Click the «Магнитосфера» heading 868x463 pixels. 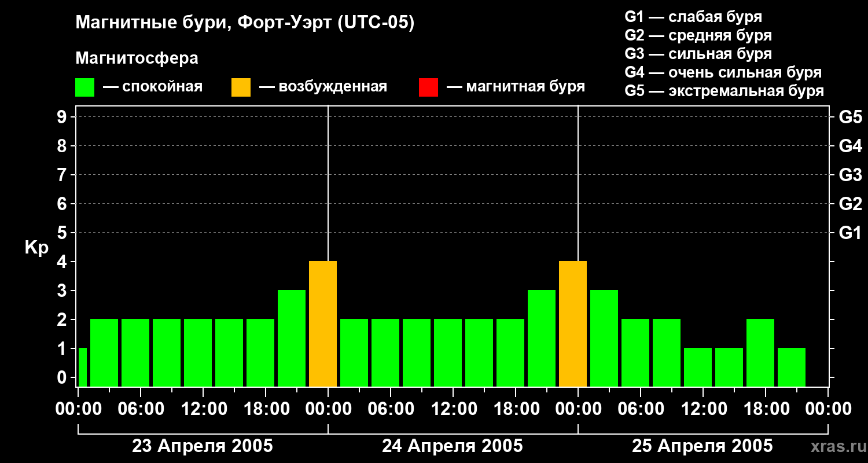pos(137,58)
